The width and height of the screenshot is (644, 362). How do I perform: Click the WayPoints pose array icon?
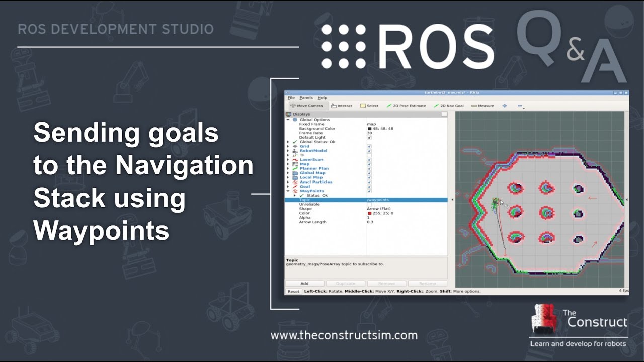295,191
